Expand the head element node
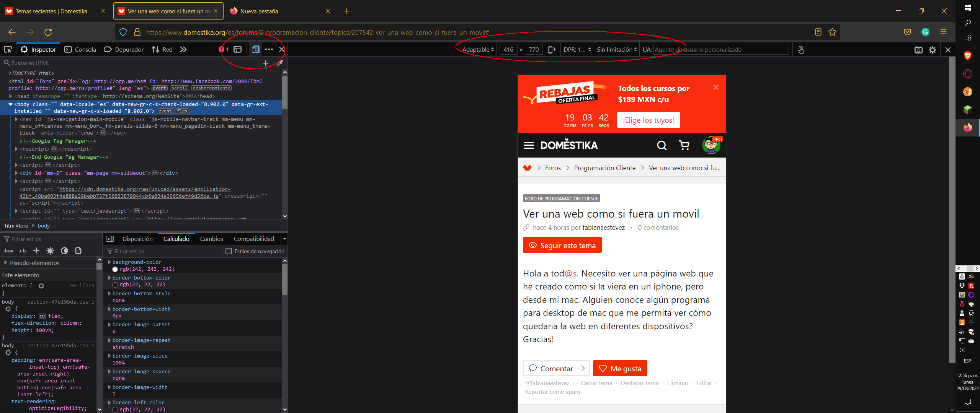Image resolution: width=980 pixels, height=413 pixels. point(11,96)
